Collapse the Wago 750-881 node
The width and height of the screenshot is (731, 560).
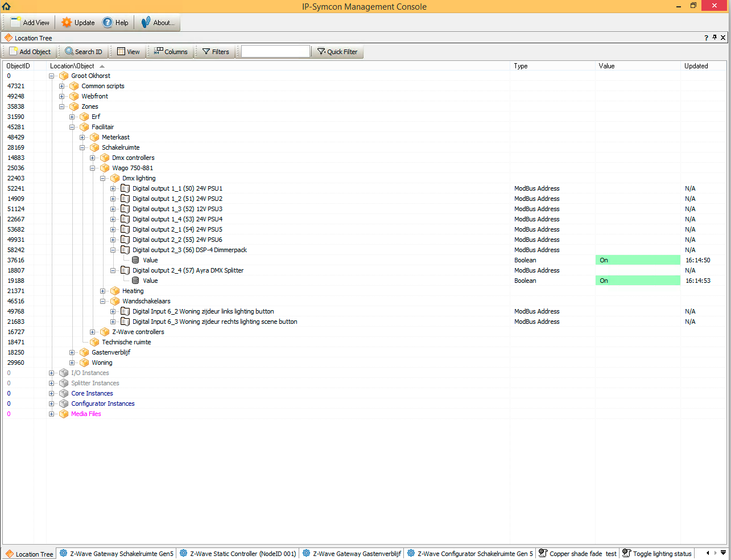coord(92,168)
